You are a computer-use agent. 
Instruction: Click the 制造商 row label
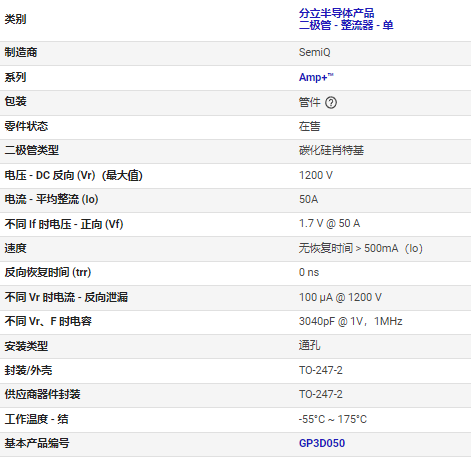click(x=21, y=52)
